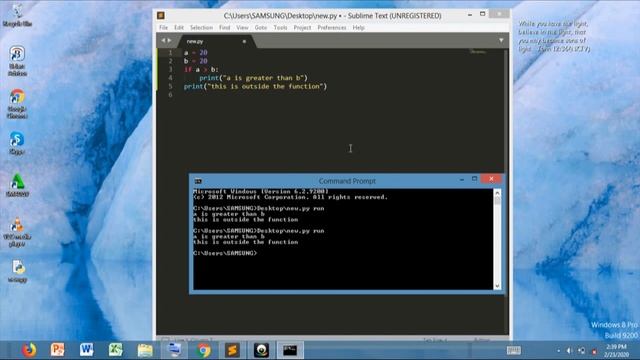This screenshot has width=640, height=360.
Task: Place cursor on line 1 'a = 20'
Action: pos(196,53)
